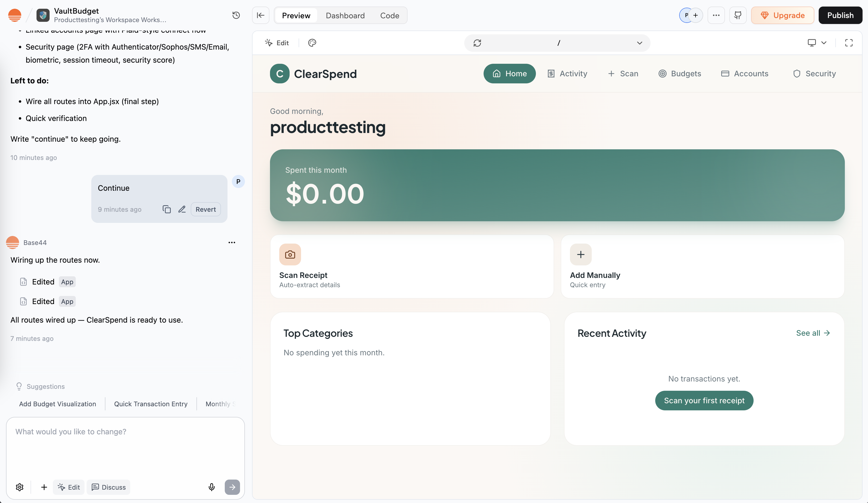Open the version history clock icon

pyautogui.click(x=236, y=15)
